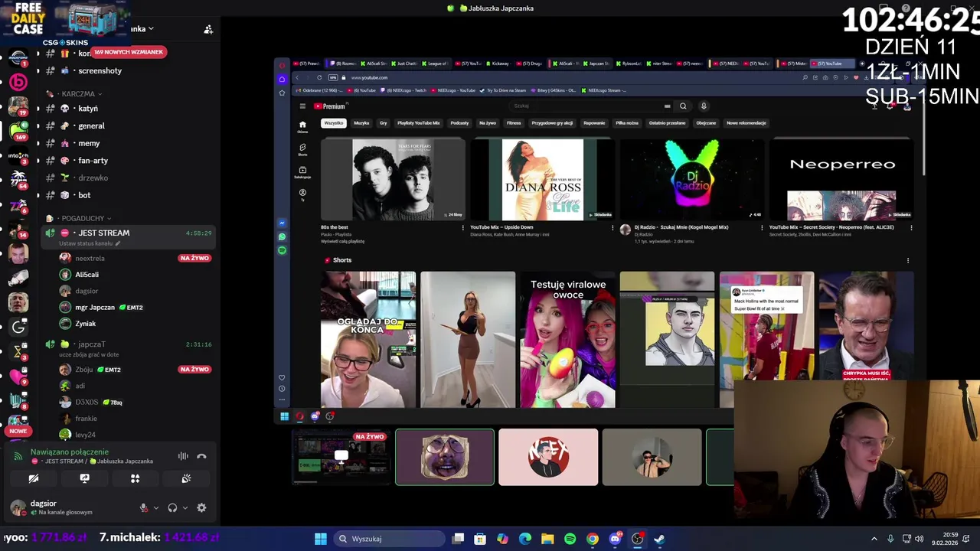This screenshot has height=551, width=980.
Task: Click user Zbóju in voice list
Action: pos(84,370)
